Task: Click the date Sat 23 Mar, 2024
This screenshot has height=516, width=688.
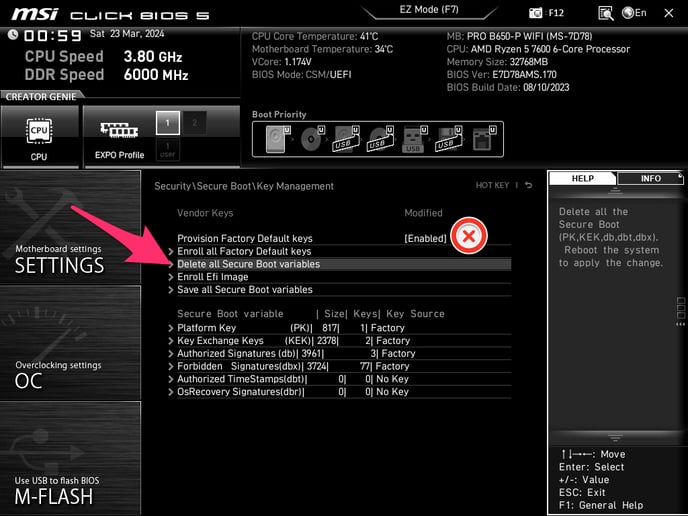Action: [127, 34]
